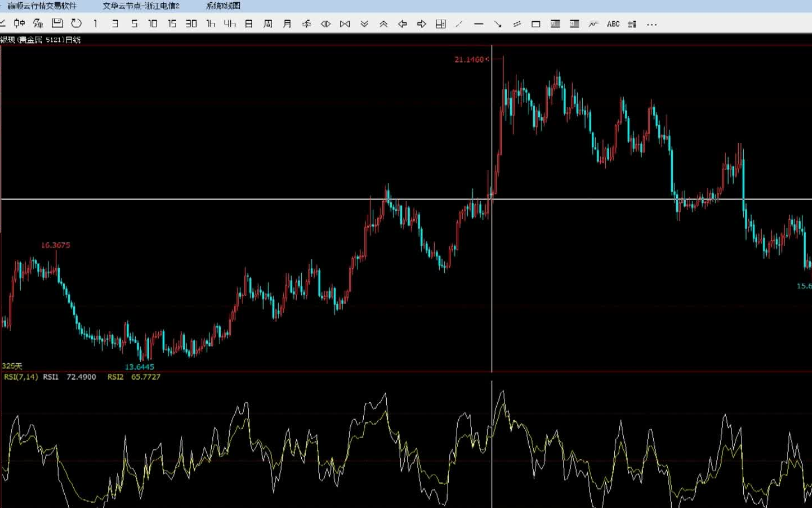The height and width of the screenshot is (508, 812).
Task: Click the RSI1 value 72.4900
Action: (82, 377)
